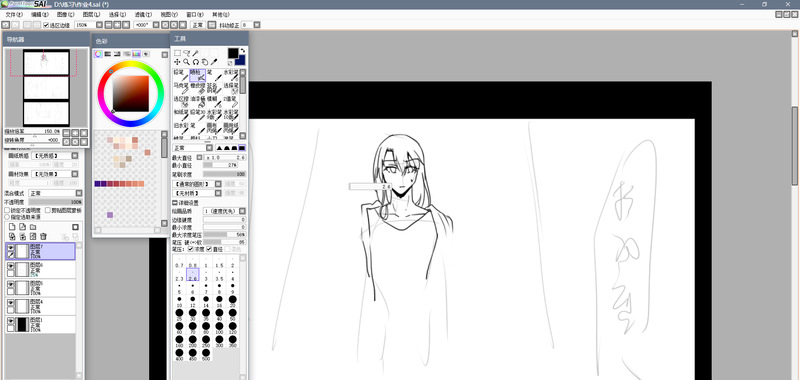Viewport: 800px width, 380px height.
Task: Open the 滤镜 menu
Action: click(x=143, y=14)
